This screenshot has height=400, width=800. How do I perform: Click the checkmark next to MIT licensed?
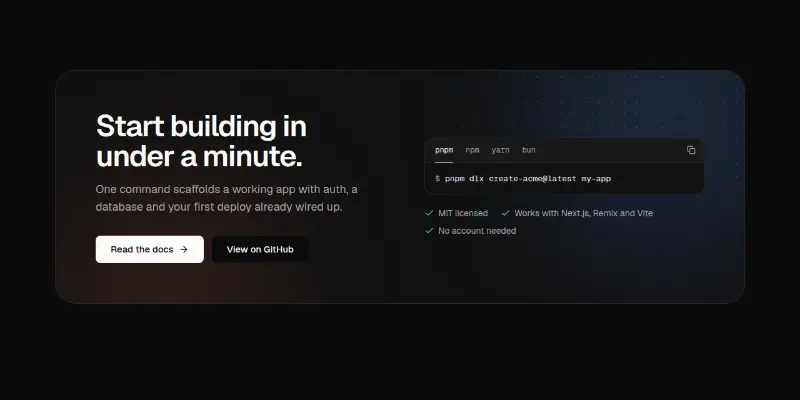(429, 213)
